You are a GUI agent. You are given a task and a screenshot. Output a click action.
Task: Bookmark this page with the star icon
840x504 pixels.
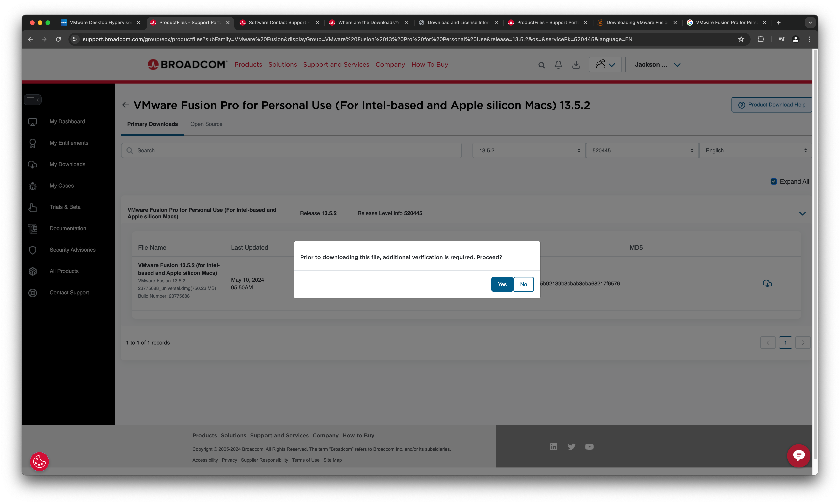pos(741,39)
